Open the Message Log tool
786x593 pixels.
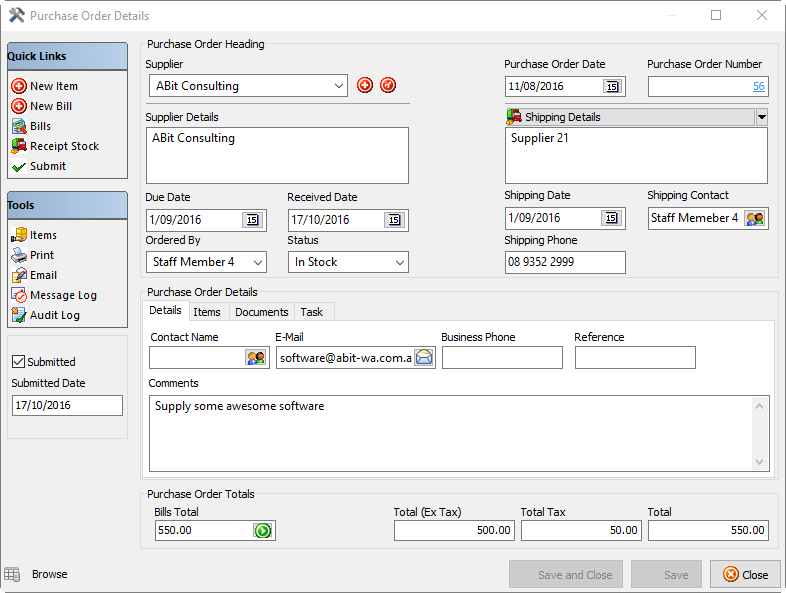coord(62,295)
